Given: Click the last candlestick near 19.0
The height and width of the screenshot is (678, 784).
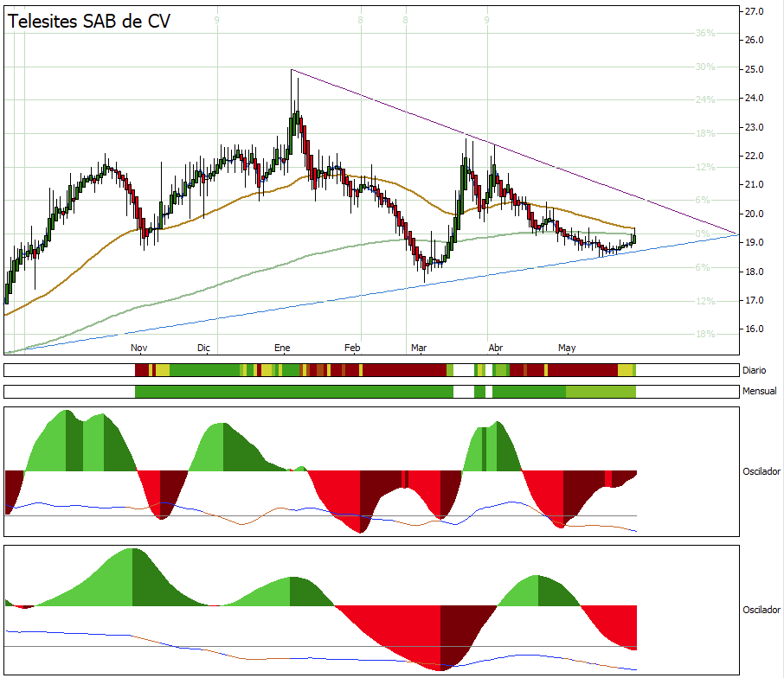Looking at the screenshot, I should 634,238.
